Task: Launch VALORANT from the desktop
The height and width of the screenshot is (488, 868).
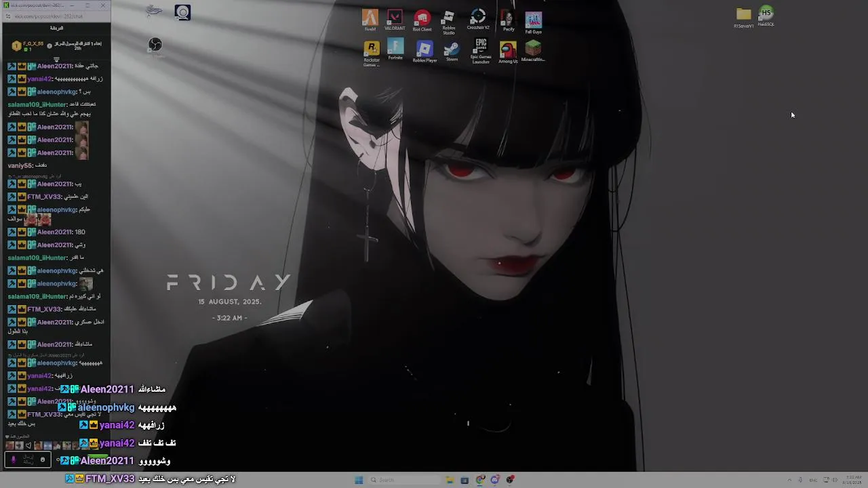Action: point(395,20)
